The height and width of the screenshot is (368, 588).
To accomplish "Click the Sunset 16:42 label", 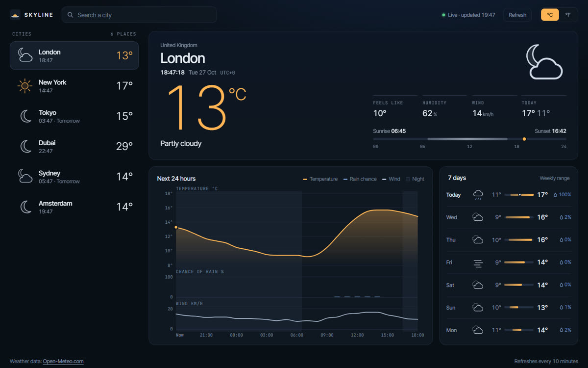I will 550,131.
